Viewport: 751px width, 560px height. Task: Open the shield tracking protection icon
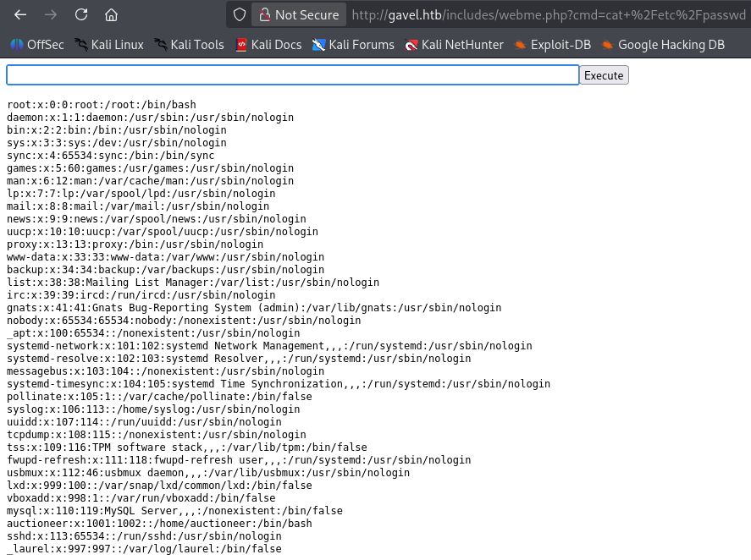coord(240,15)
